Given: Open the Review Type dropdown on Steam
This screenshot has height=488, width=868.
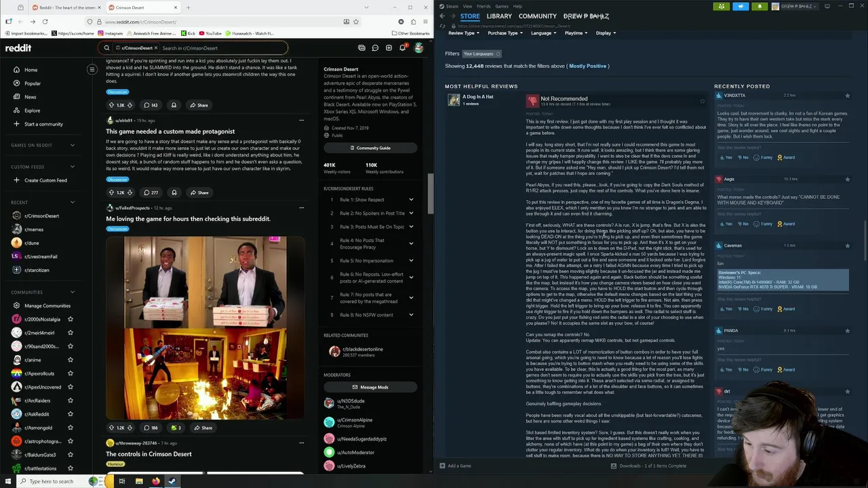Looking at the screenshot, I should [463, 33].
